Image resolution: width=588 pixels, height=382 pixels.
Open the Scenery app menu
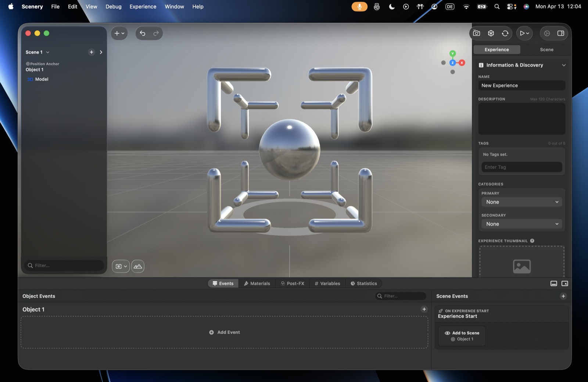click(x=32, y=7)
